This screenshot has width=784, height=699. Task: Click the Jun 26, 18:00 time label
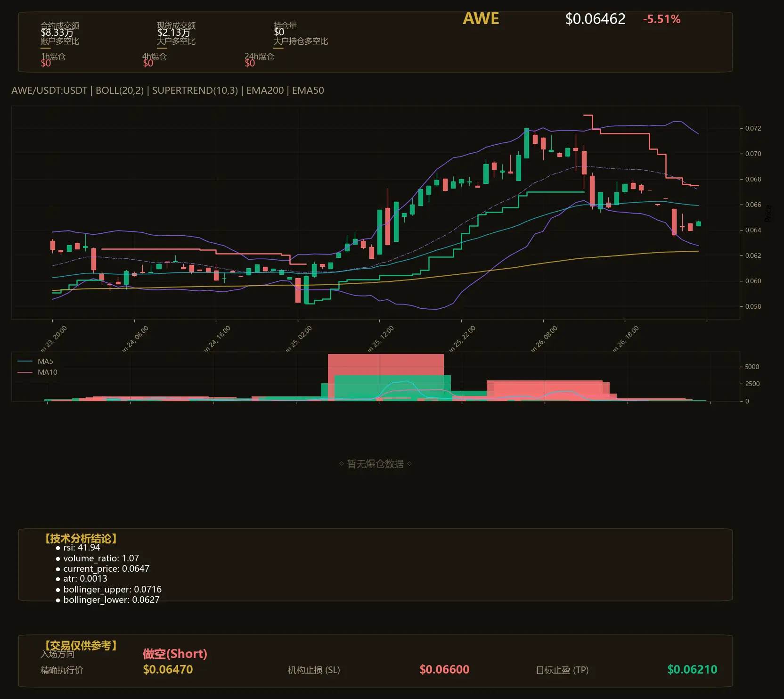pos(626,339)
